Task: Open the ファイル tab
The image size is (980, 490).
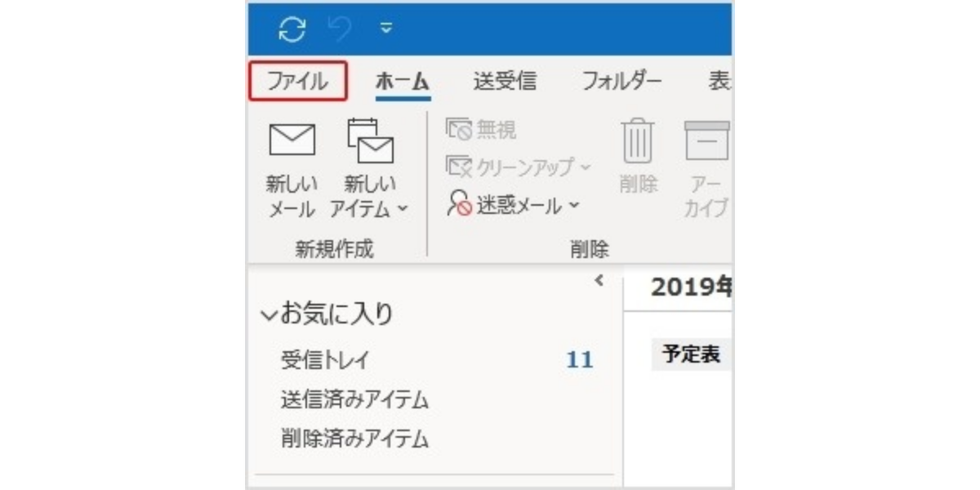Action: (x=298, y=82)
